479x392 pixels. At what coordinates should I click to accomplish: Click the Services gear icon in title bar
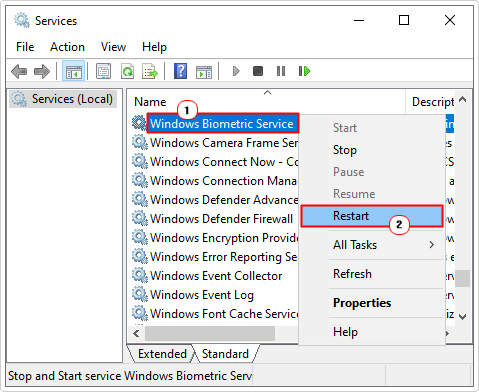point(22,20)
